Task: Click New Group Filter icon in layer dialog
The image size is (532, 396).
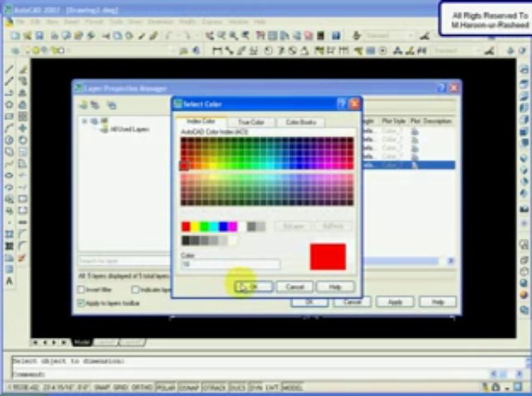Action: coord(95,105)
